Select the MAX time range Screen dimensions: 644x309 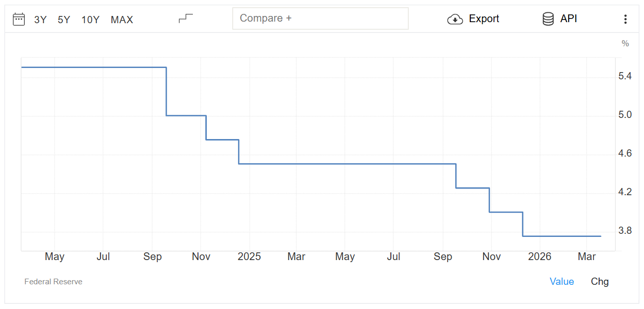(x=122, y=20)
